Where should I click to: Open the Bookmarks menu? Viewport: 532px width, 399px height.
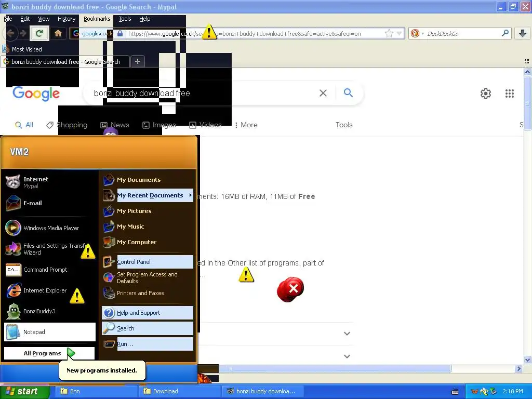97,19
